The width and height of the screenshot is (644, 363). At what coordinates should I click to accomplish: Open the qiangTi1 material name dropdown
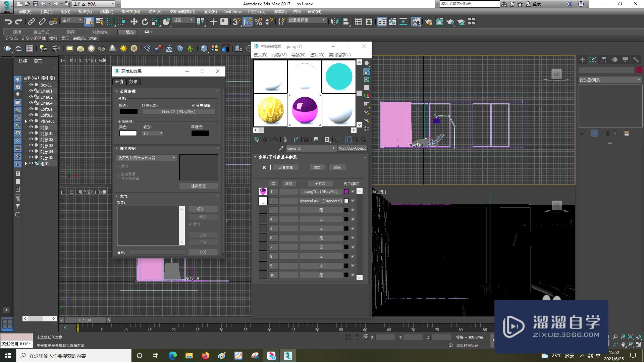point(311,148)
